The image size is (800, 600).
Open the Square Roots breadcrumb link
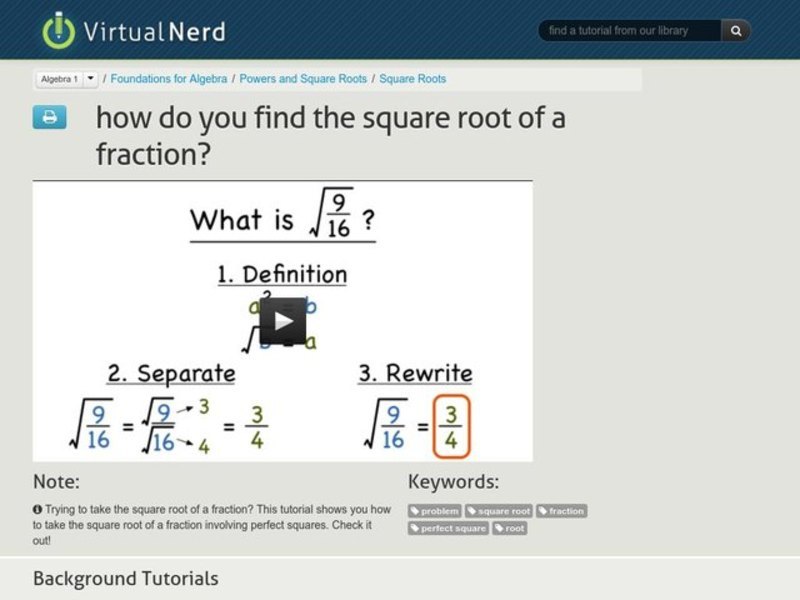413,77
